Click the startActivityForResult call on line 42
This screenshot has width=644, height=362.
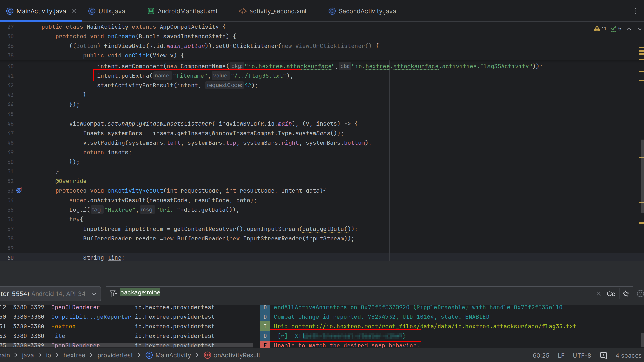[177, 85]
